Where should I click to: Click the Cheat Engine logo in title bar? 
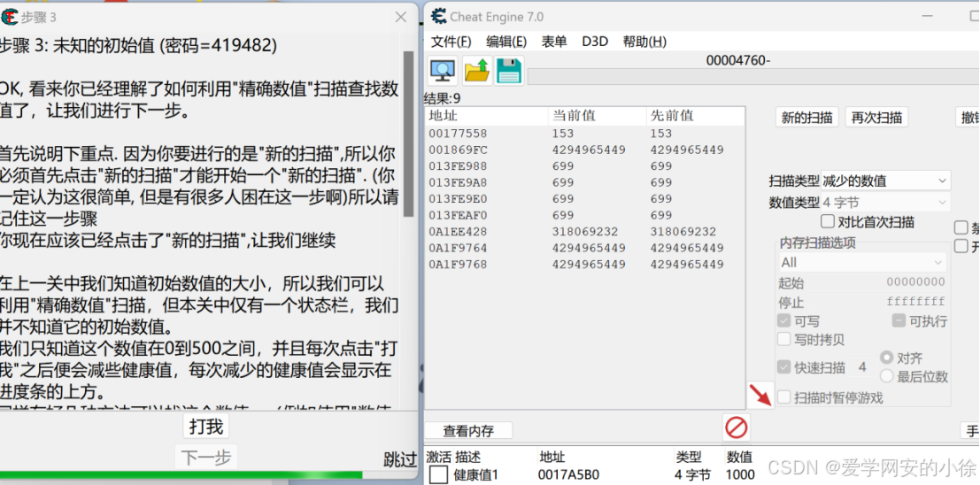[x=439, y=16]
